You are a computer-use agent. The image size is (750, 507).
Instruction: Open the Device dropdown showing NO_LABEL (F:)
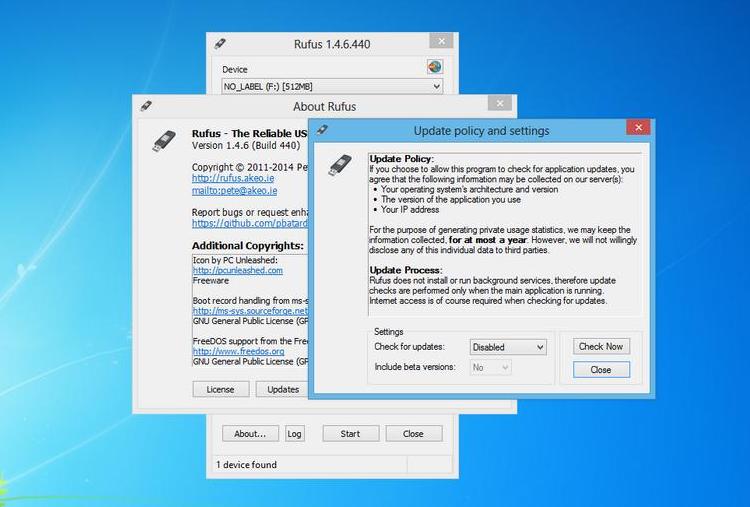332,87
